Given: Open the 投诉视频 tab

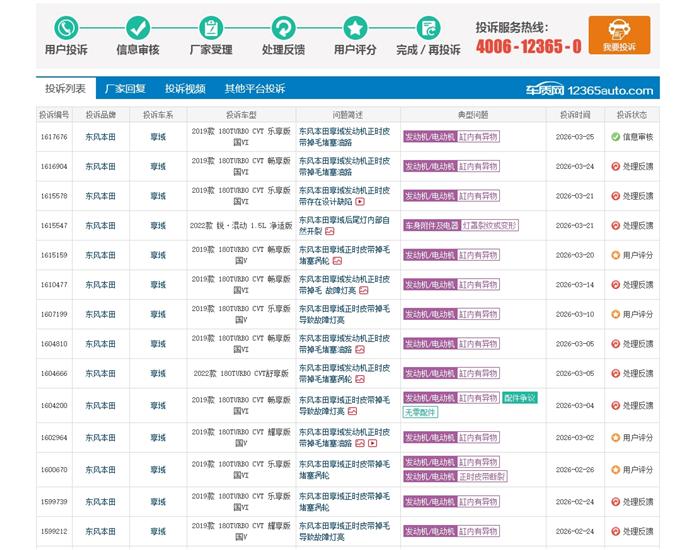Looking at the screenshot, I should (x=185, y=88).
